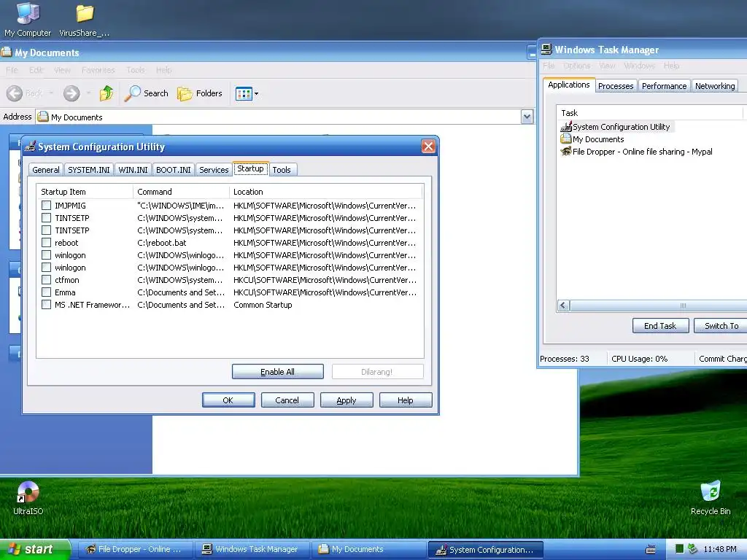Switch to the General tab
747x560 pixels.
point(46,169)
